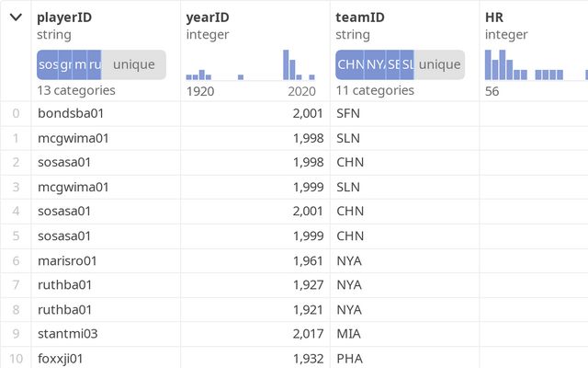Select the 'sos' segment in playerID bar
Viewport: 588px width, 368px height.
[48, 64]
